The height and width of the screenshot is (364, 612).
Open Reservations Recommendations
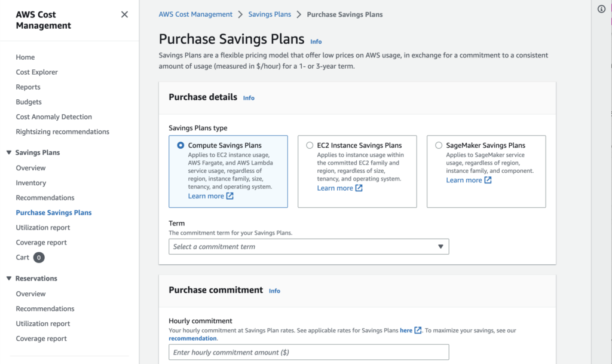(45, 308)
